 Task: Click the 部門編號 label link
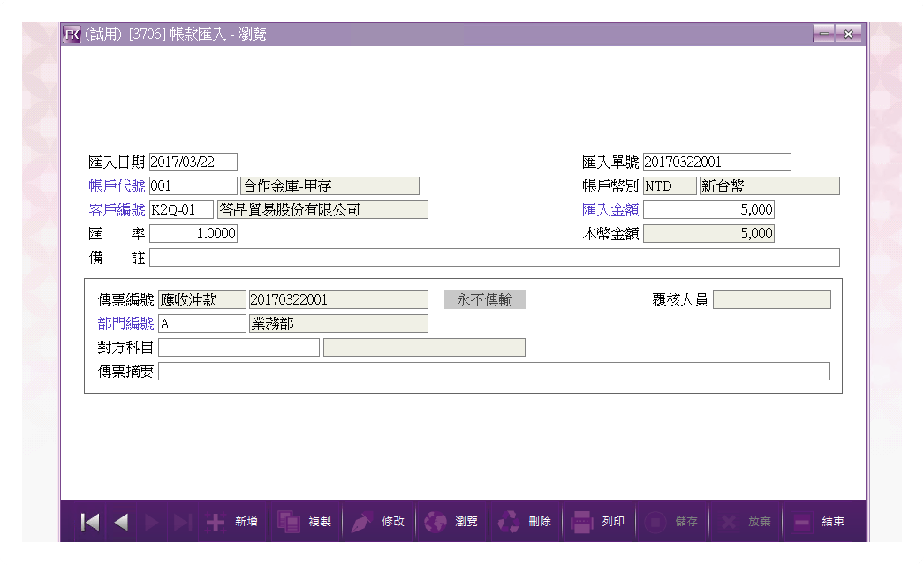pos(125,323)
